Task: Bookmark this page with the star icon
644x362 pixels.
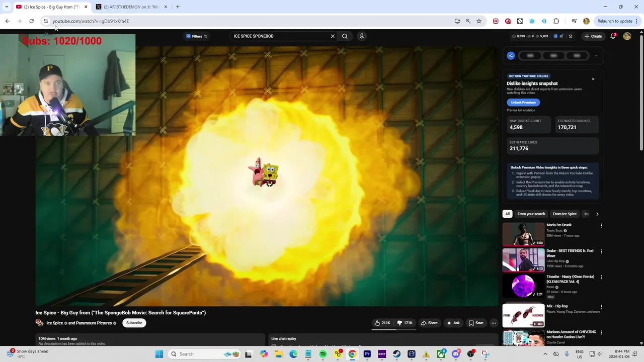Action: point(479,21)
